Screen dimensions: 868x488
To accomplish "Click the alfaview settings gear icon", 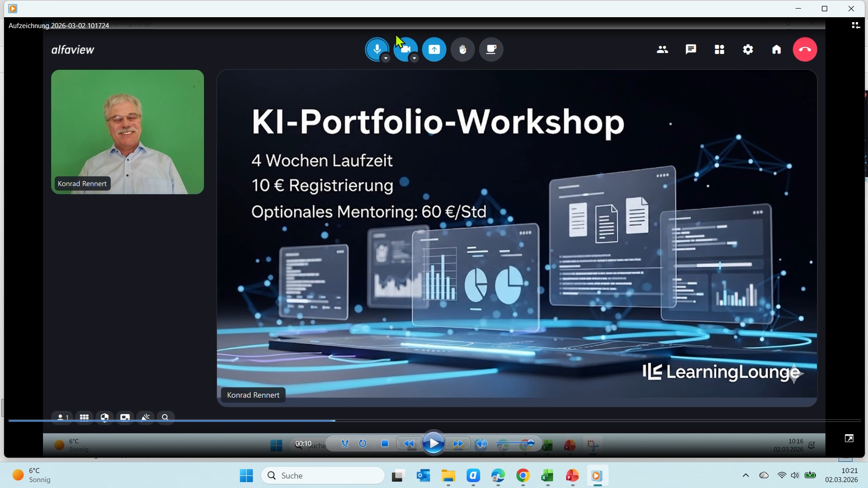I will (x=748, y=49).
